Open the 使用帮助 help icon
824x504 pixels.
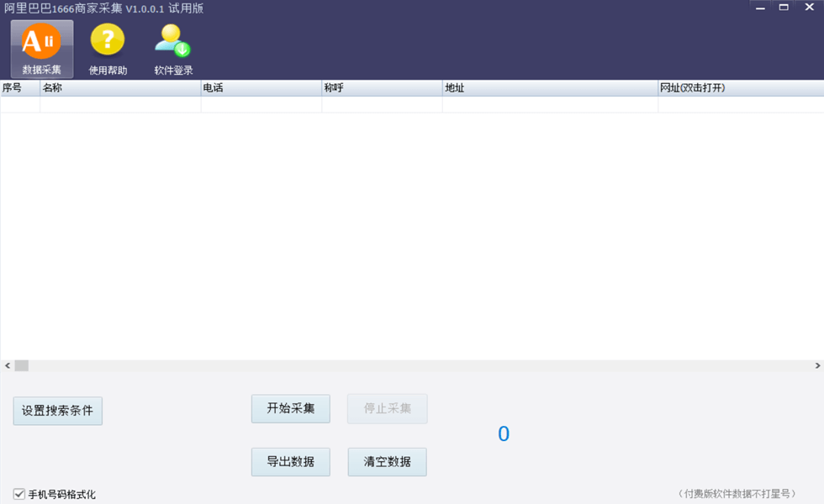click(x=108, y=50)
